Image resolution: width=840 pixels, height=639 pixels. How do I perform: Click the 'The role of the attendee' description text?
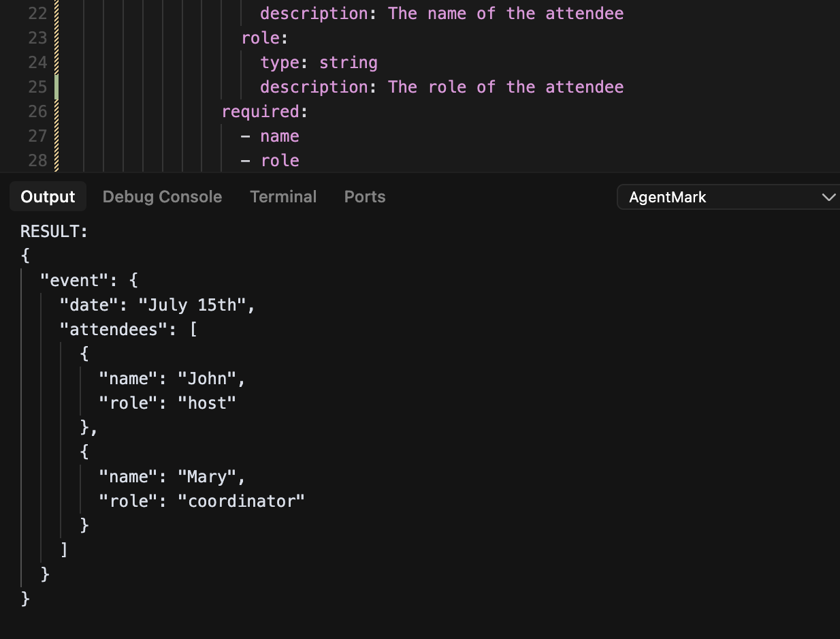coord(506,87)
